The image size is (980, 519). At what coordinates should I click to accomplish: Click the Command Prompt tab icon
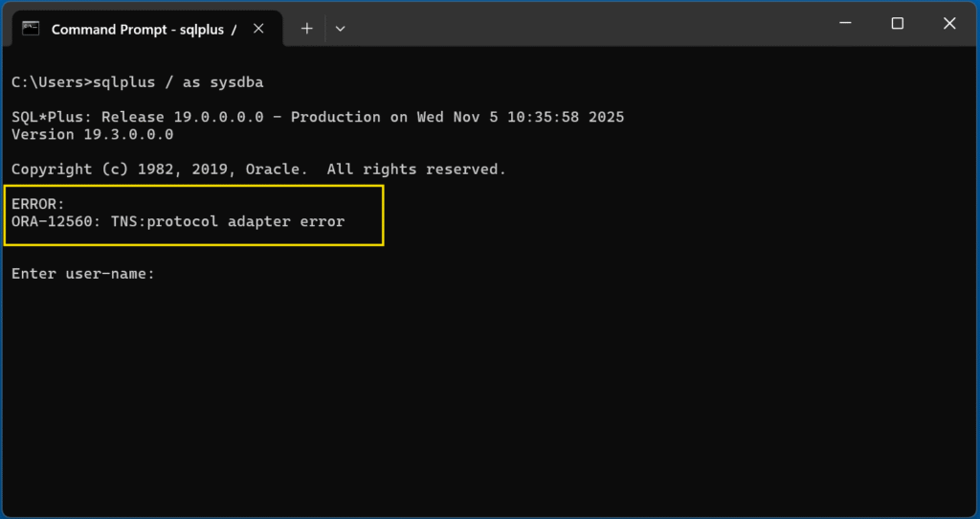(x=31, y=29)
